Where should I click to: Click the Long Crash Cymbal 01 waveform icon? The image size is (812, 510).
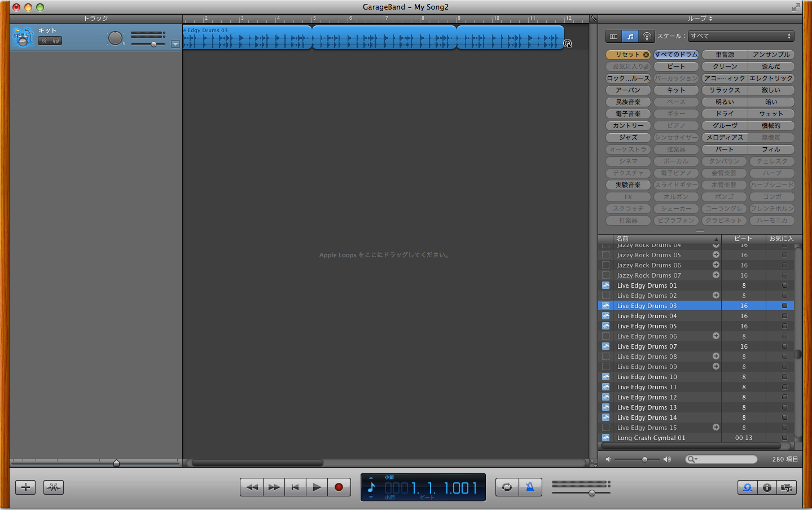[x=605, y=438]
